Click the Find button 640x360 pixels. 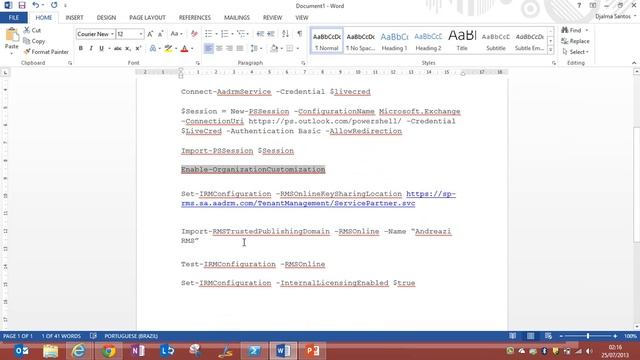[x=571, y=30]
